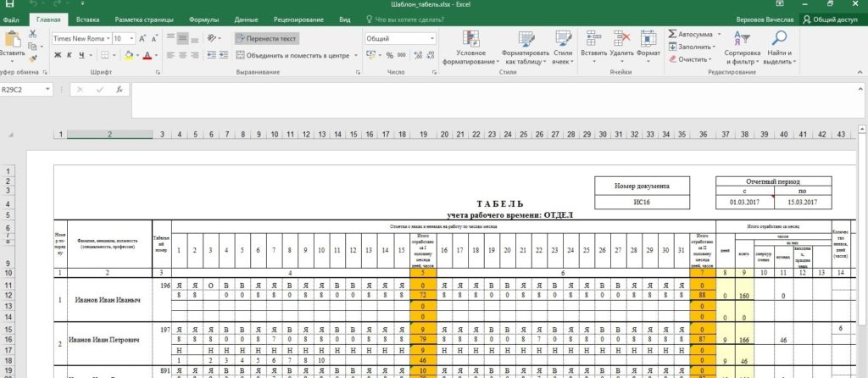Open the Автосумма dropdown arrow
The image size is (868, 378).
point(718,34)
